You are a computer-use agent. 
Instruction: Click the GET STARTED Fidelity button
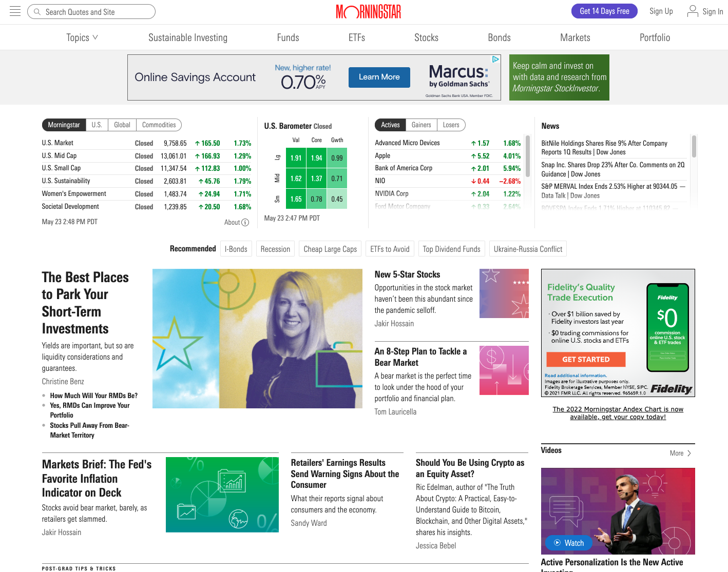pos(586,359)
